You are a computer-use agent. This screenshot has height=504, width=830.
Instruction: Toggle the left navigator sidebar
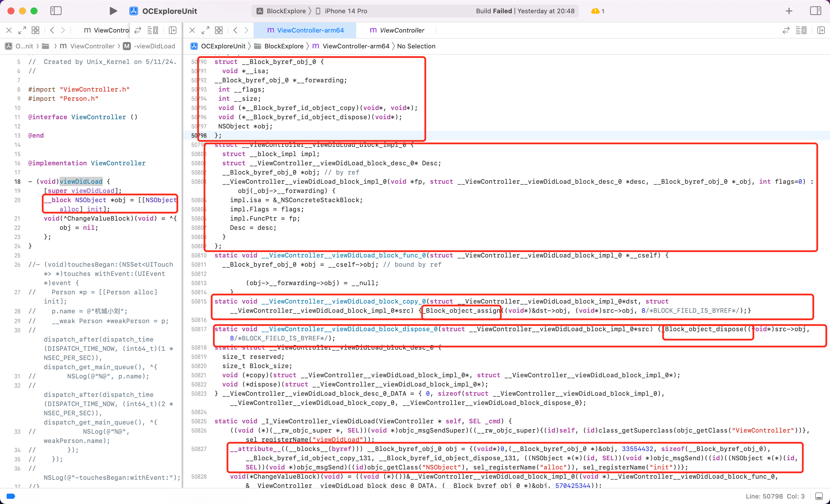[56, 11]
